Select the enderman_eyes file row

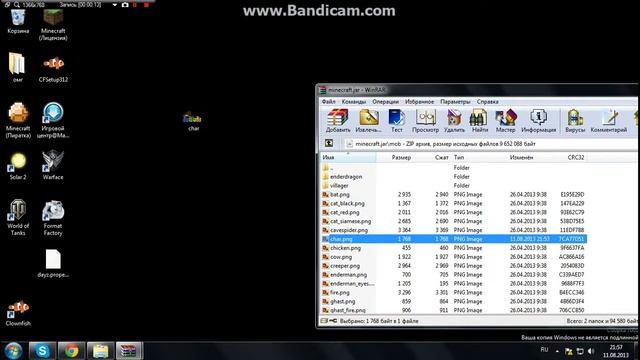point(454,284)
